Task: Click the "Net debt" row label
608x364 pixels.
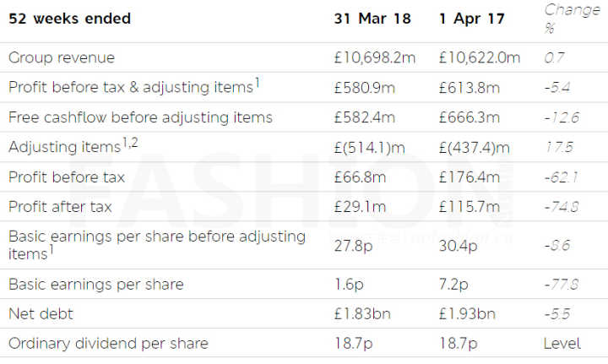Action: [x=41, y=313]
